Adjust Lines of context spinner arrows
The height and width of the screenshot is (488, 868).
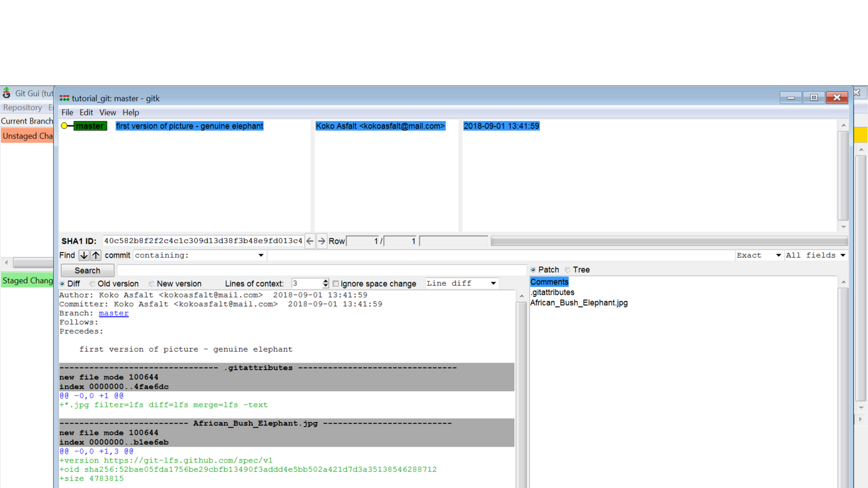[325, 283]
